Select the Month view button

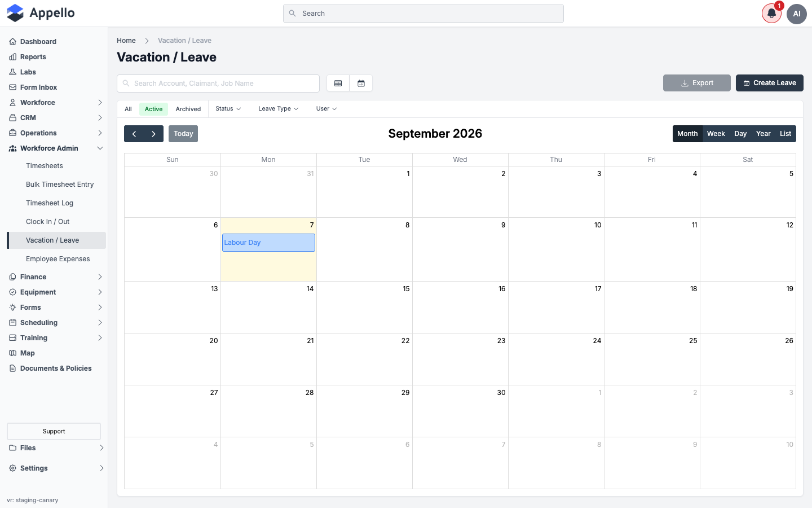[x=687, y=134]
